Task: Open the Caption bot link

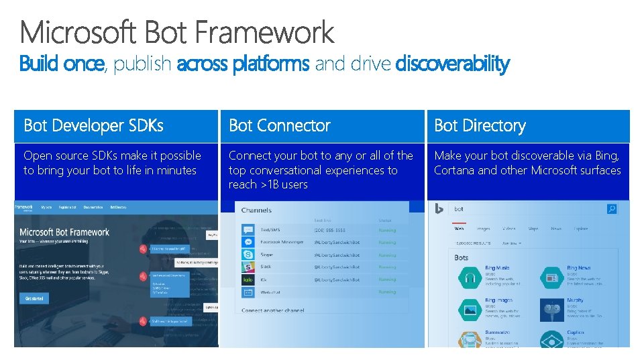Action: (576, 332)
